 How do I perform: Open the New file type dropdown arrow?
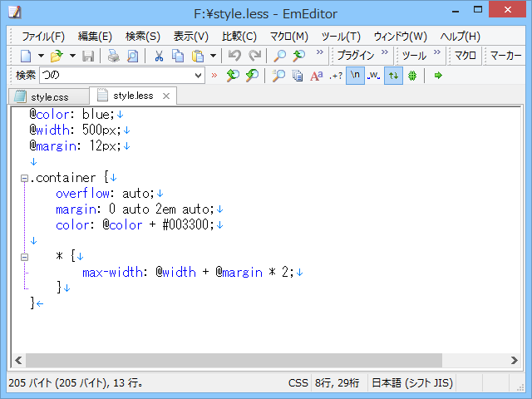point(41,56)
